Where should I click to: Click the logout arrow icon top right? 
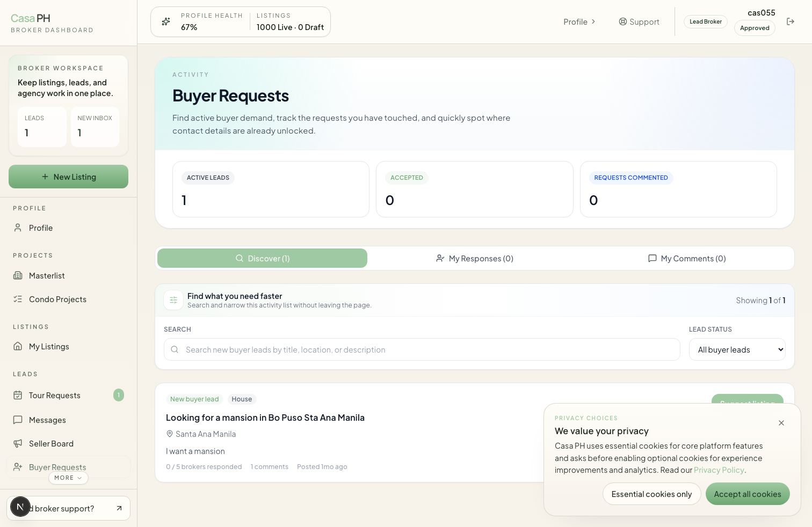[x=791, y=21]
